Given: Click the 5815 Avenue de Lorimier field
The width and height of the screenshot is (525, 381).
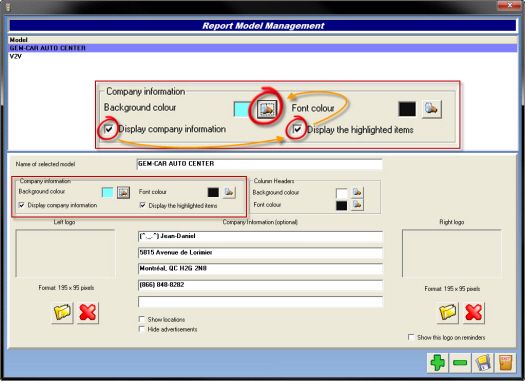Looking at the screenshot, I should click(x=260, y=252).
